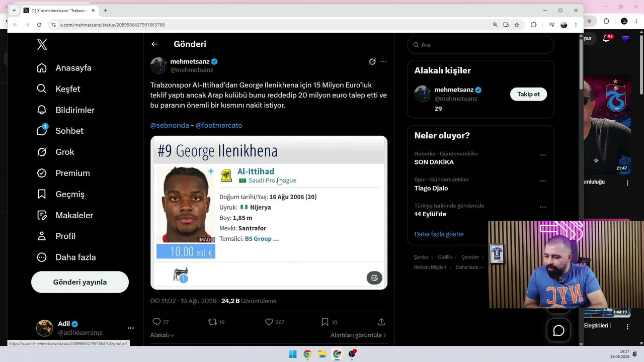Click the share icon under the post
Viewport: 644px width, 362px height.
coord(381,322)
